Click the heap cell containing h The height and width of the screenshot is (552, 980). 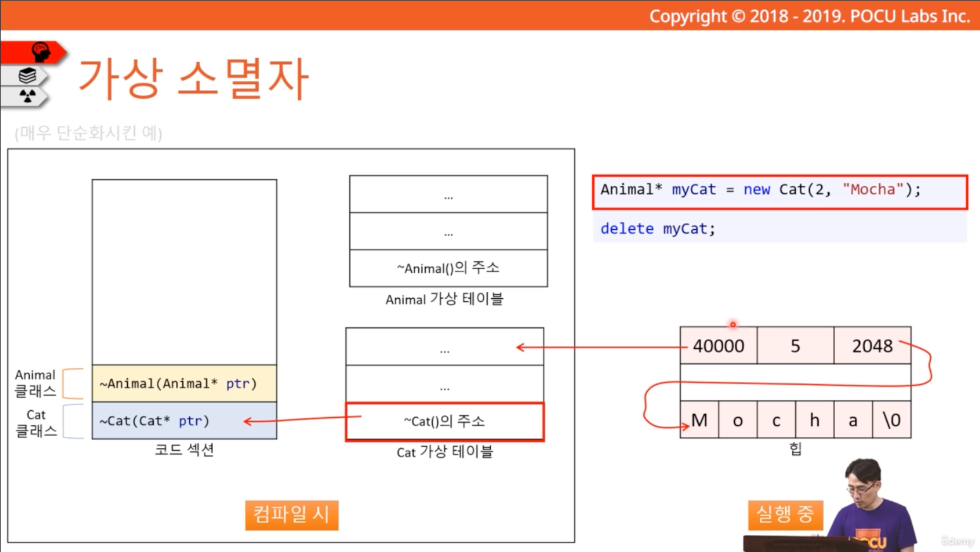pos(815,420)
